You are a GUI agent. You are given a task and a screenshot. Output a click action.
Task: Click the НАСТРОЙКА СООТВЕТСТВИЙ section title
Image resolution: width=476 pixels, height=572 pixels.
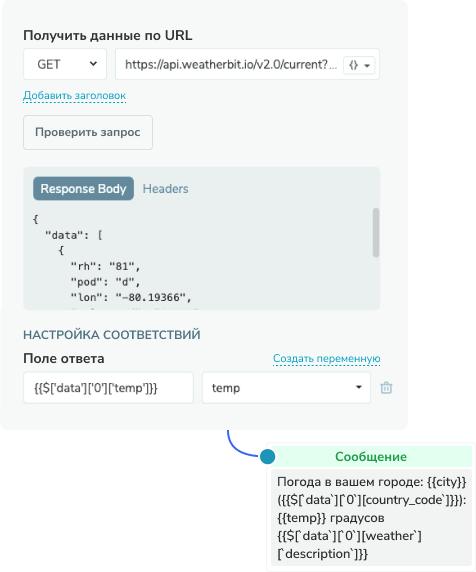tap(112, 335)
